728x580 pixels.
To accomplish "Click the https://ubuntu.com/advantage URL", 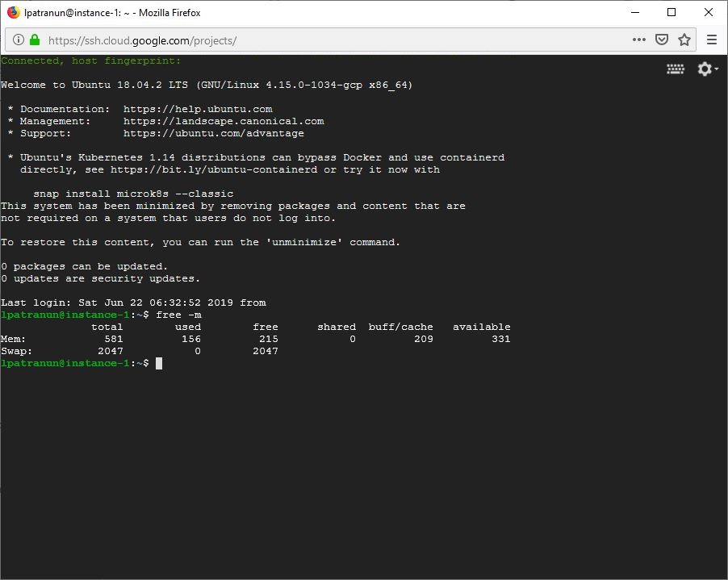I will (x=214, y=133).
